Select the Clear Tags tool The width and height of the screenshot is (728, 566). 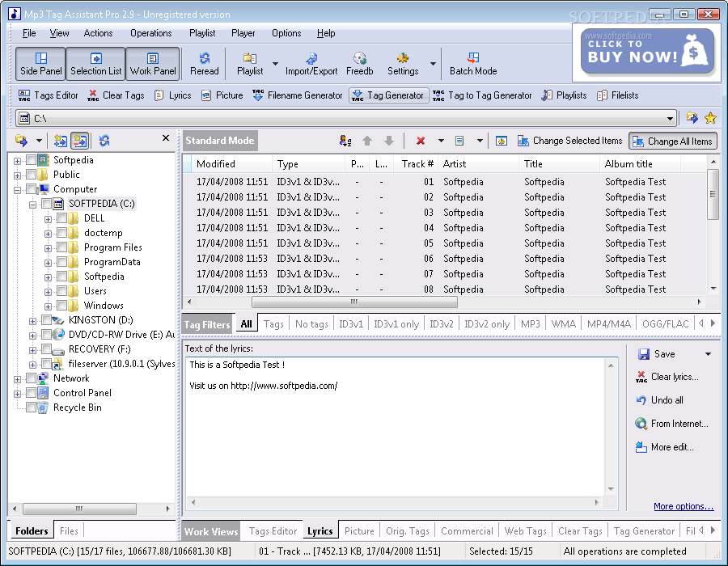[x=116, y=95]
